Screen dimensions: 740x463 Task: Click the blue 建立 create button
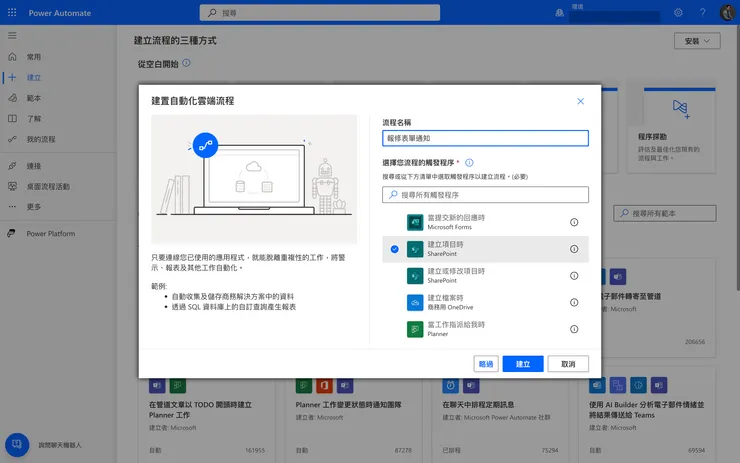pos(523,364)
